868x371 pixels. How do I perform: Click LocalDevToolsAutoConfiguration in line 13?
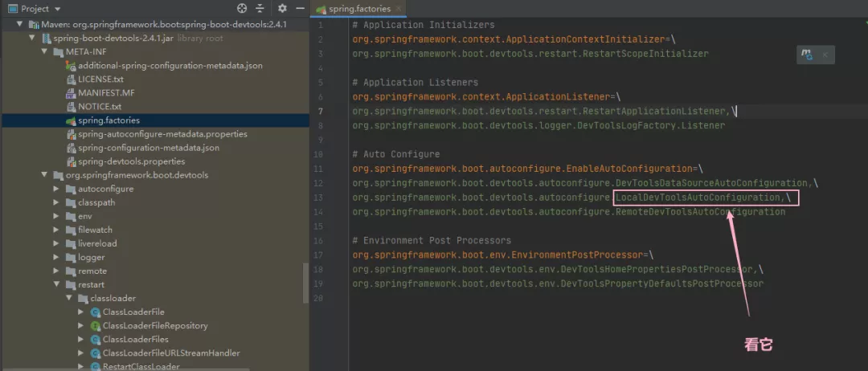(697, 198)
